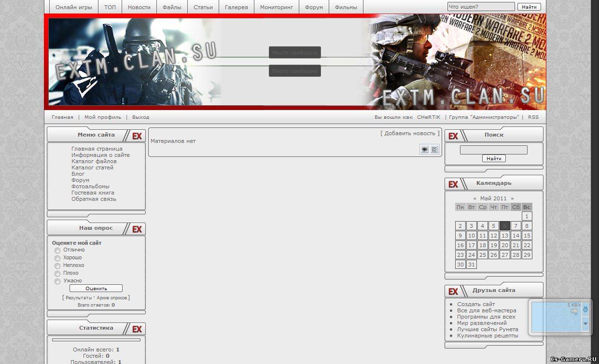Click the Что ищем? search field
The image size is (599, 364).
[481, 7]
